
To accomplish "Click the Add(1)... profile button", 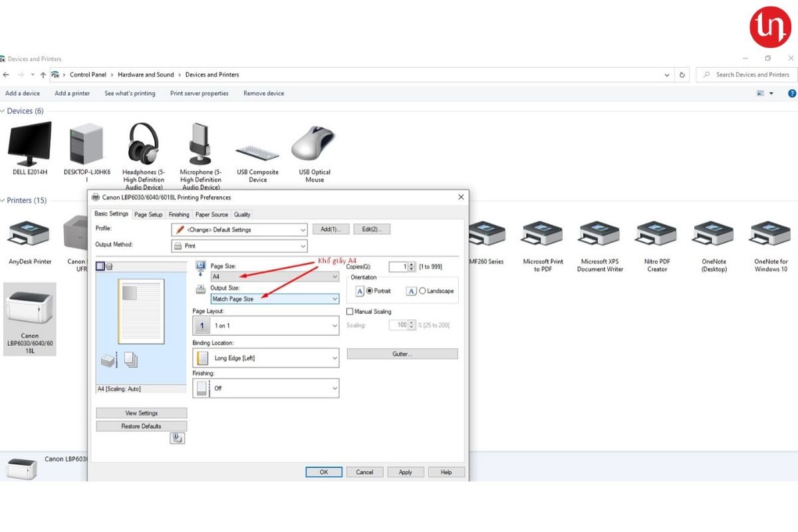I will pos(331,229).
